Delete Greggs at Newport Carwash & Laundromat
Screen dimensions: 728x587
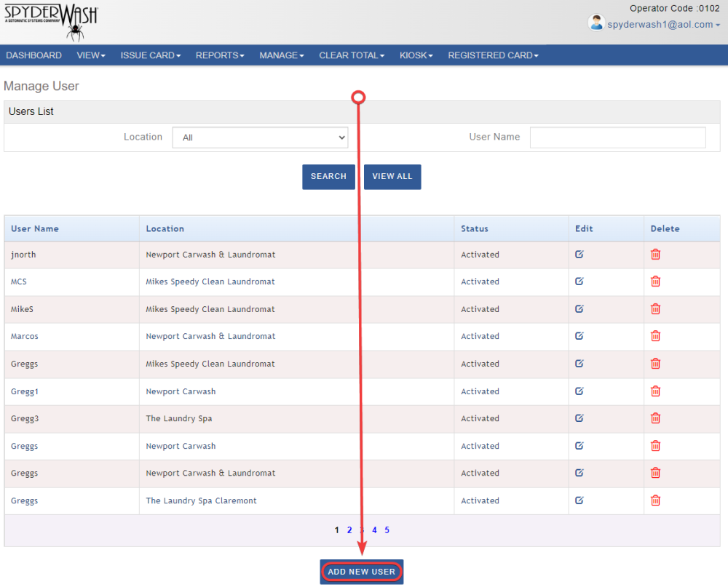coord(655,473)
